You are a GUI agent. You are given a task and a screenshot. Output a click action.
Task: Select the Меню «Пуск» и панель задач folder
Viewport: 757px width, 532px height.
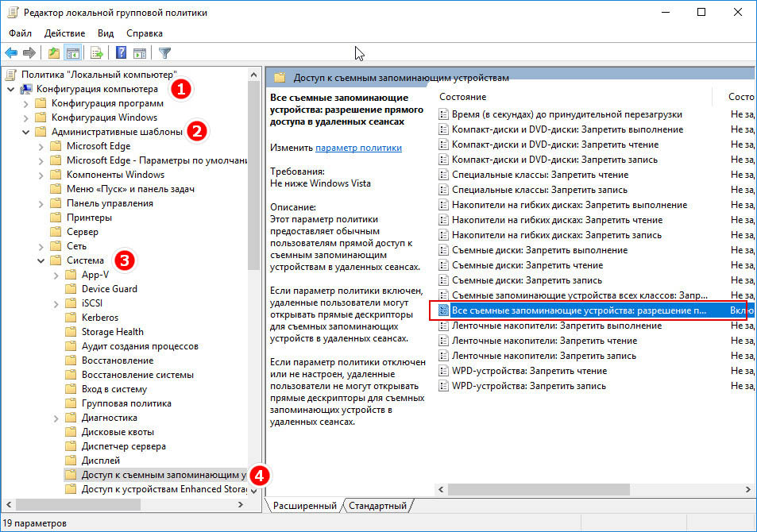point(130,189)
